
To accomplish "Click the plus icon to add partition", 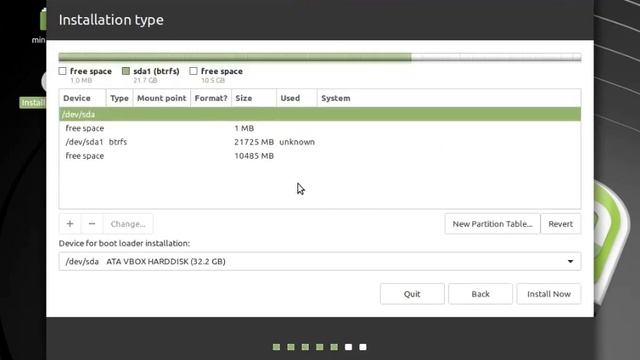I will pos(70,224).
